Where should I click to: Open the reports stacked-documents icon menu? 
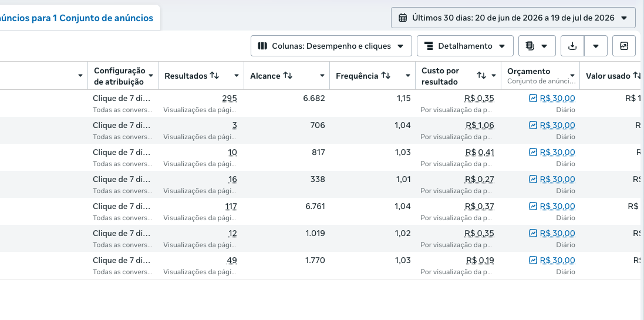pyautogui.click(x=537, y=46)
